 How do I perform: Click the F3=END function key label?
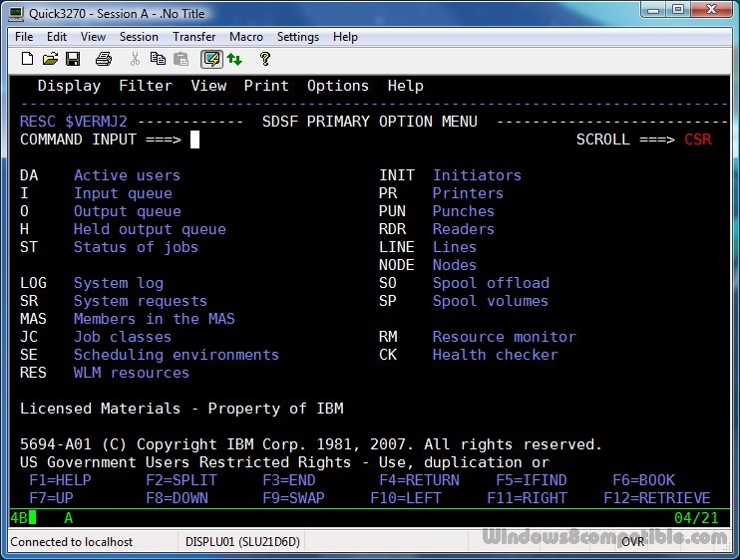[289, 480]
